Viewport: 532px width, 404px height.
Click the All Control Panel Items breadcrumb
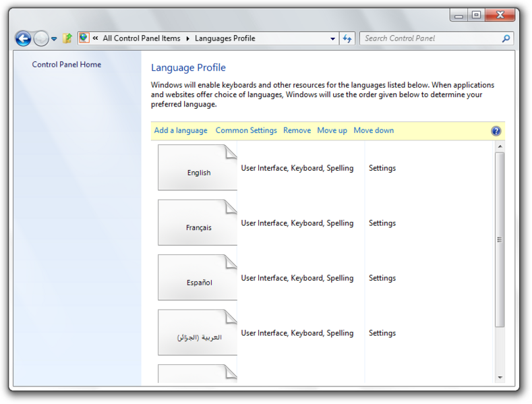click(x=142, y=38)
